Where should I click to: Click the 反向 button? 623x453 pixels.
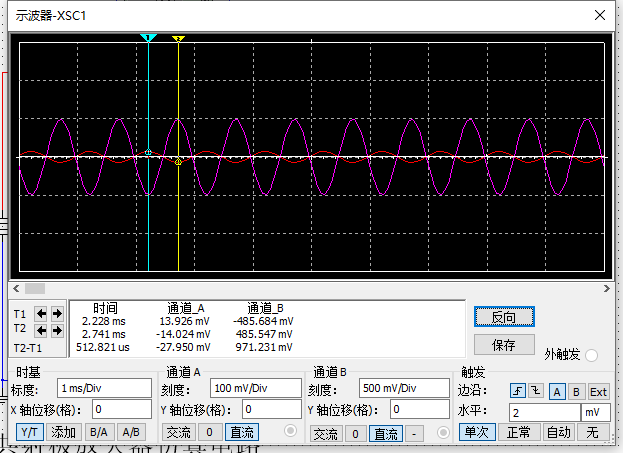click(x=504, y=317)
